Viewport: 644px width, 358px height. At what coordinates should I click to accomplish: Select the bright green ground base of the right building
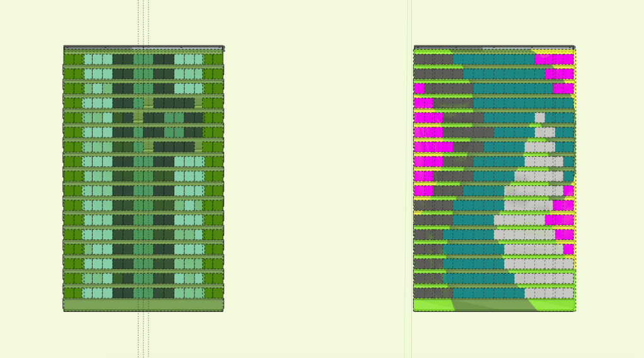click(x=494, y=305)
